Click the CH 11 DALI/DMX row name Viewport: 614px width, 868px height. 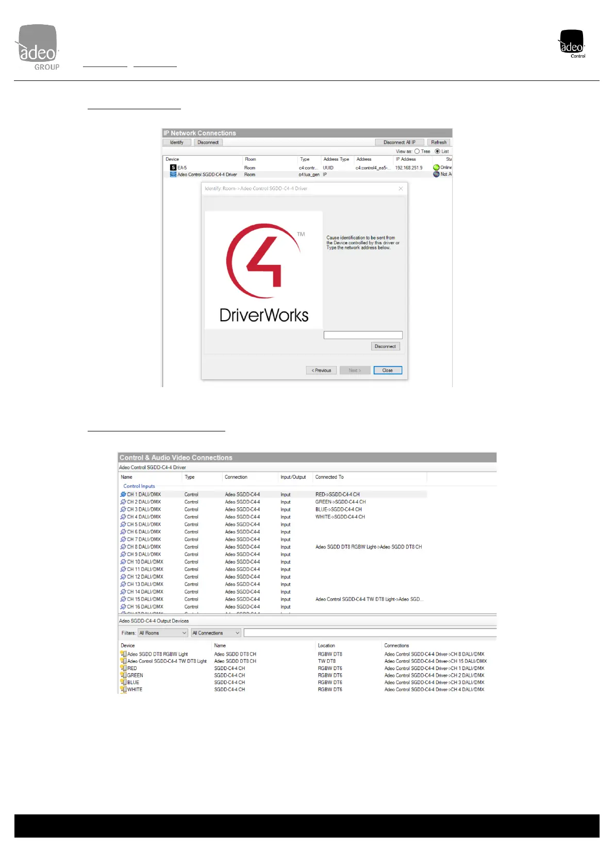(145, 570)
